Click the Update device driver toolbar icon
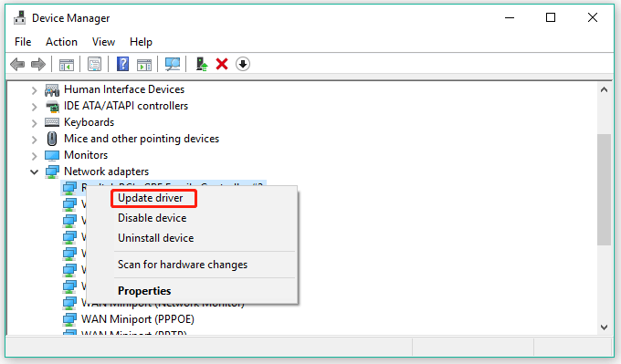 [202, 64]
